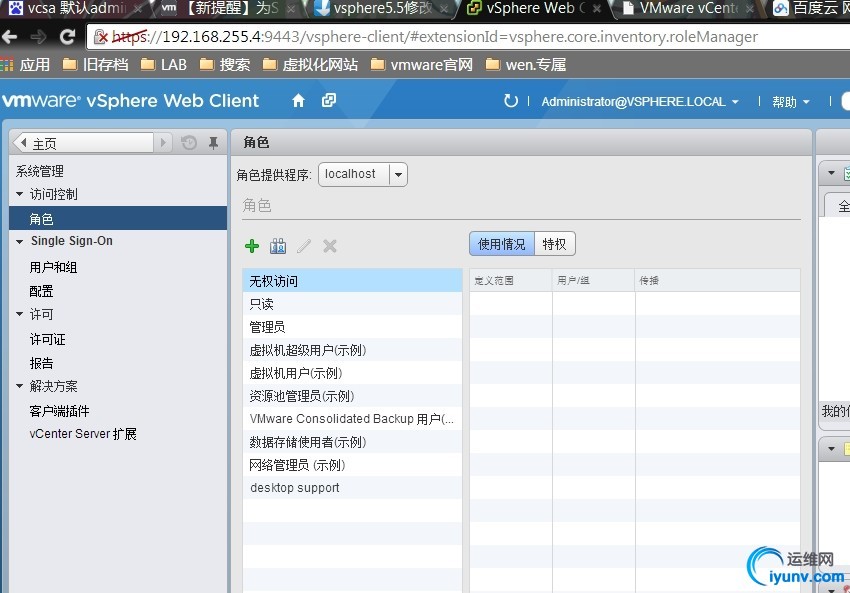Open 角色提供程序 localhost dropdown

(363, 175)
